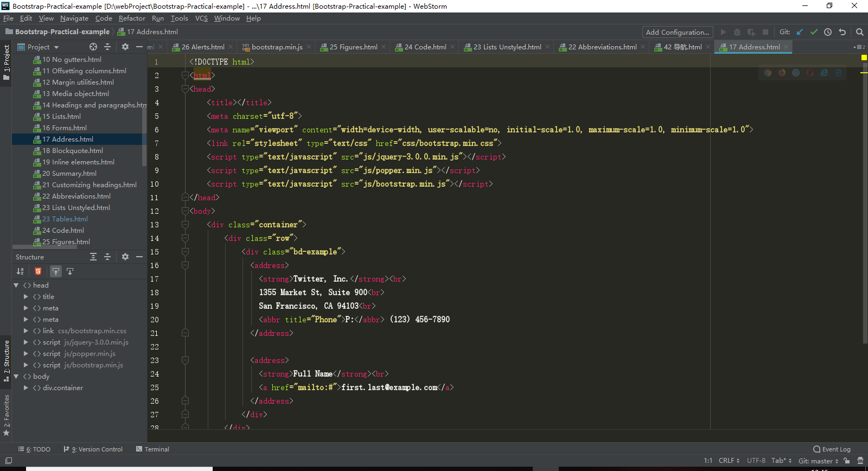Expand the title node in Structure tree
868x471 pixels.
[25, 297]
